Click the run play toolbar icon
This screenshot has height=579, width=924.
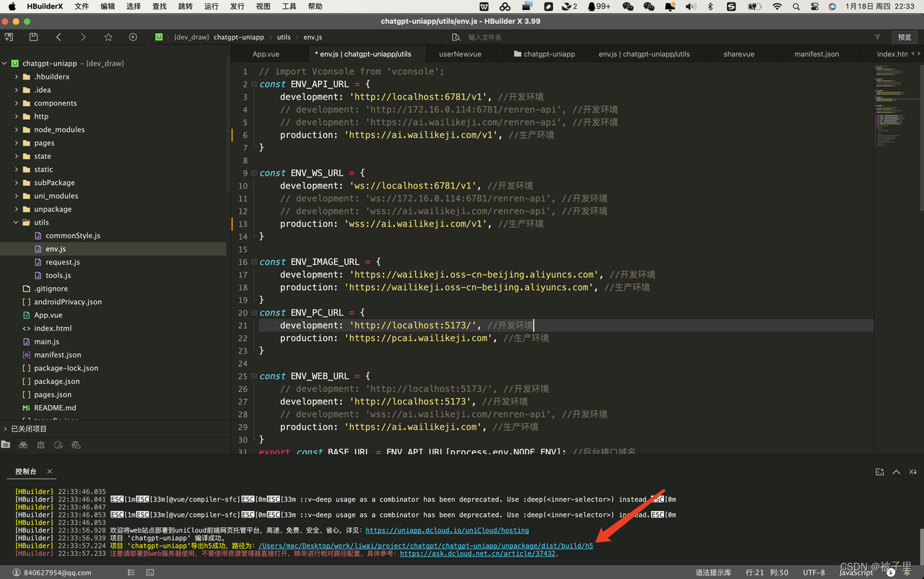(133, 37)
